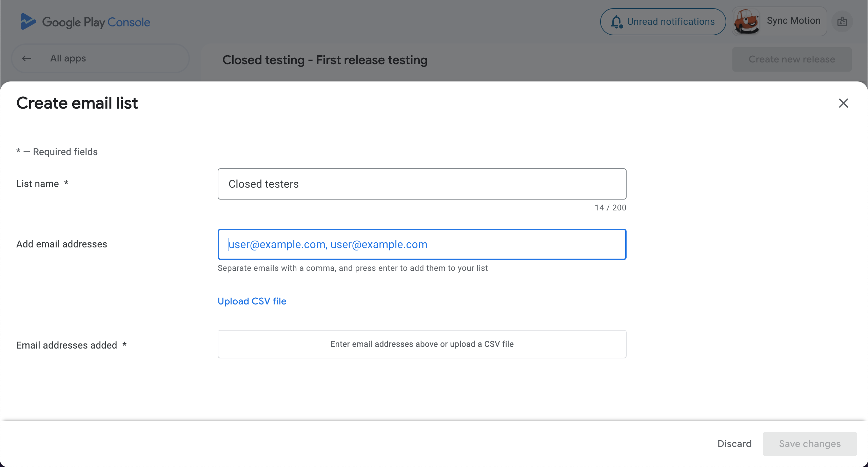Open the Unread notifications bell
This screenshot has height=467, width=868.
coord(617,22)
